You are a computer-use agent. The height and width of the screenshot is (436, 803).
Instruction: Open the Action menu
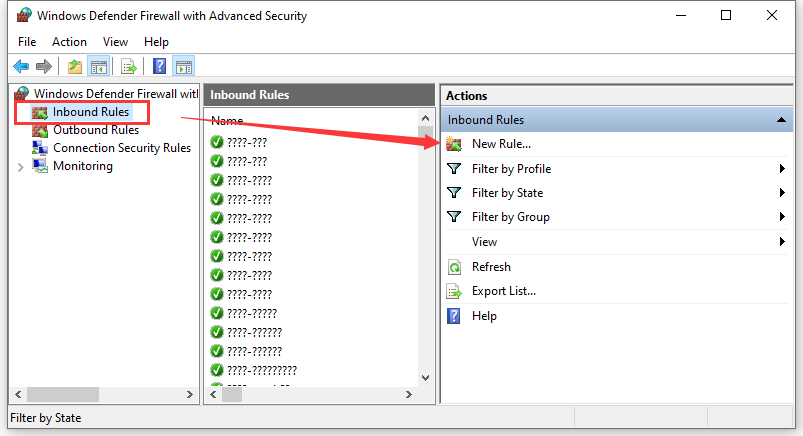(x=69, y=42)
